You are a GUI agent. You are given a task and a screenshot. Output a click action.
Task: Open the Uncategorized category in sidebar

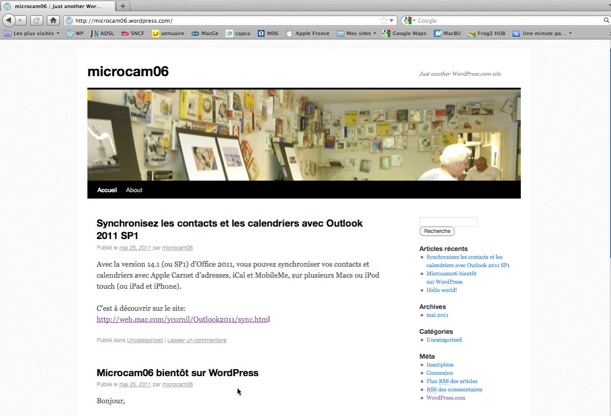tap(444, 340)
